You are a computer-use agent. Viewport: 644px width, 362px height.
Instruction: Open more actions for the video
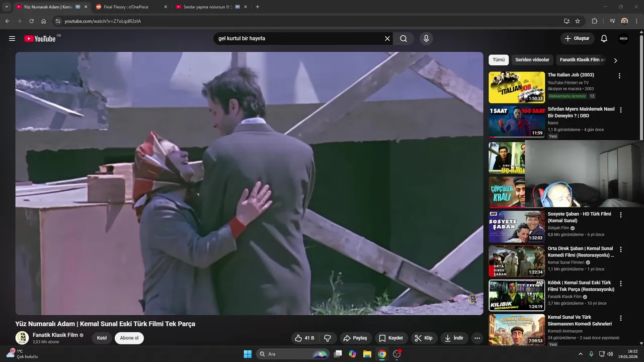[x=477, y=338]
